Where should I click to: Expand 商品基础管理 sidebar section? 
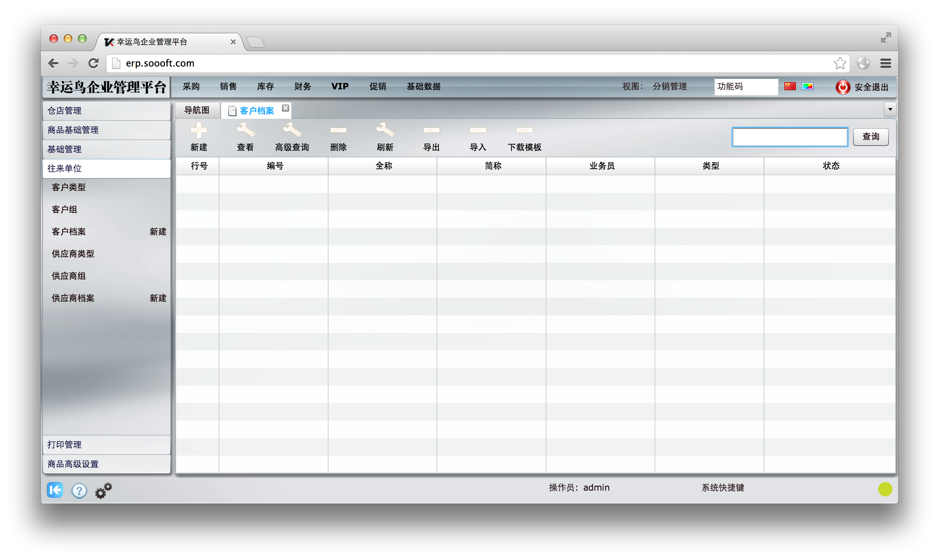tap(107, 130)
